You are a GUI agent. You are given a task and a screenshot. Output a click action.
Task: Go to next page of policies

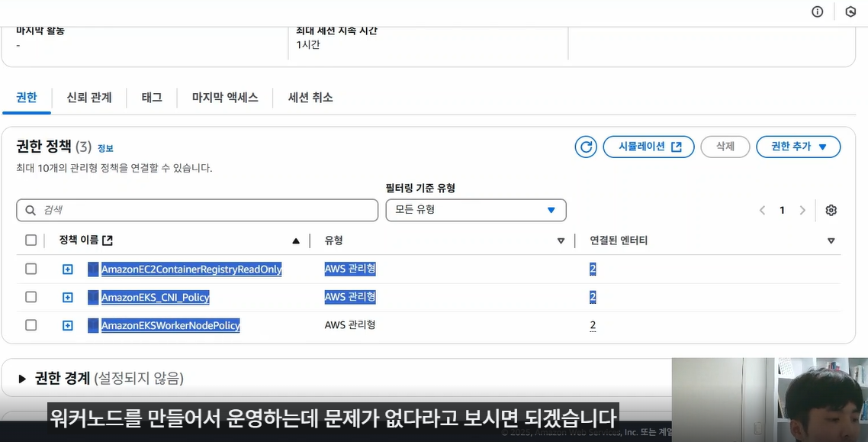tap(802, 210)
